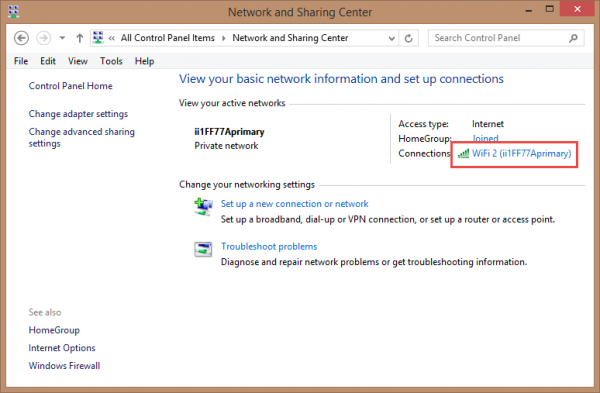Open the recent locations dropdown arrow
The height and width of the screenshot is (393, 600).
(x=62, y=38)
